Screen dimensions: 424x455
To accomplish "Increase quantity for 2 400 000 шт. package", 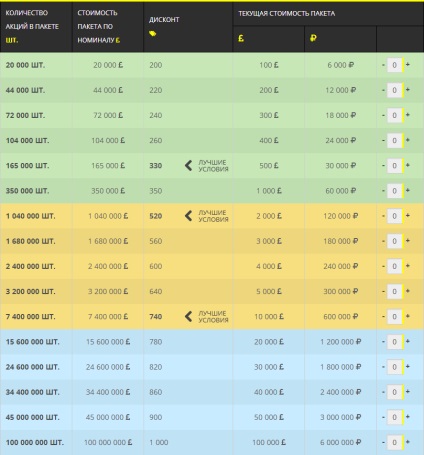I will click(x=408, y=266).
